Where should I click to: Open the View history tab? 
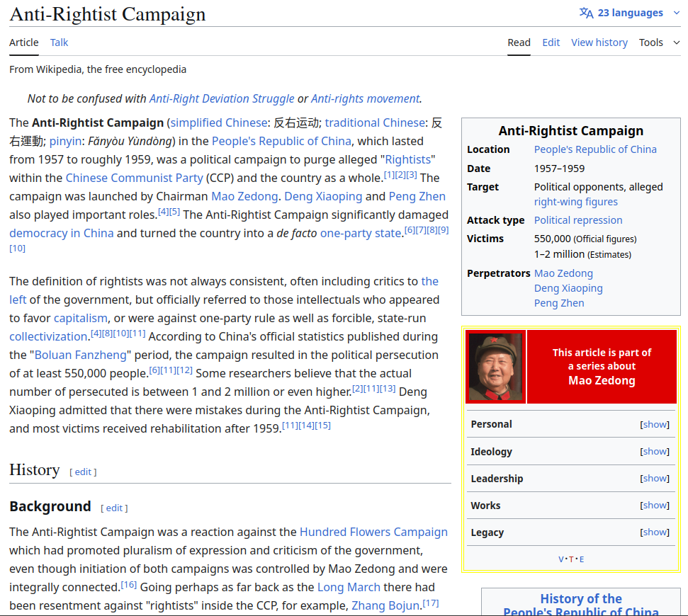pos(599,42)
